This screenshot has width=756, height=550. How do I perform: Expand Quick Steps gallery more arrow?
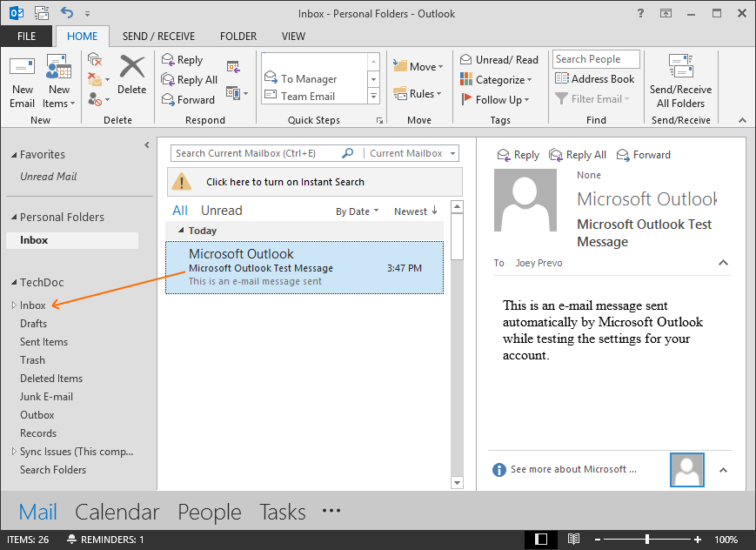tap(373, 96)
